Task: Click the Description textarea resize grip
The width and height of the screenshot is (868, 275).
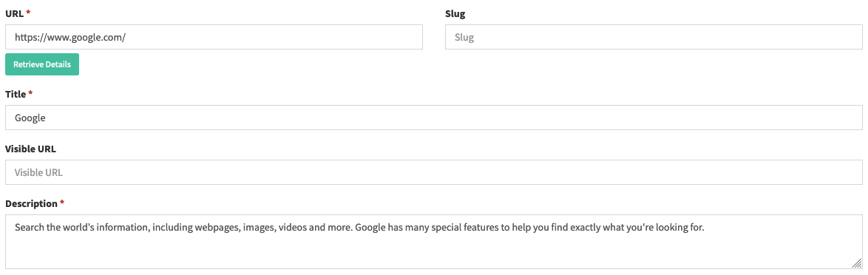Action: point(857,264)
